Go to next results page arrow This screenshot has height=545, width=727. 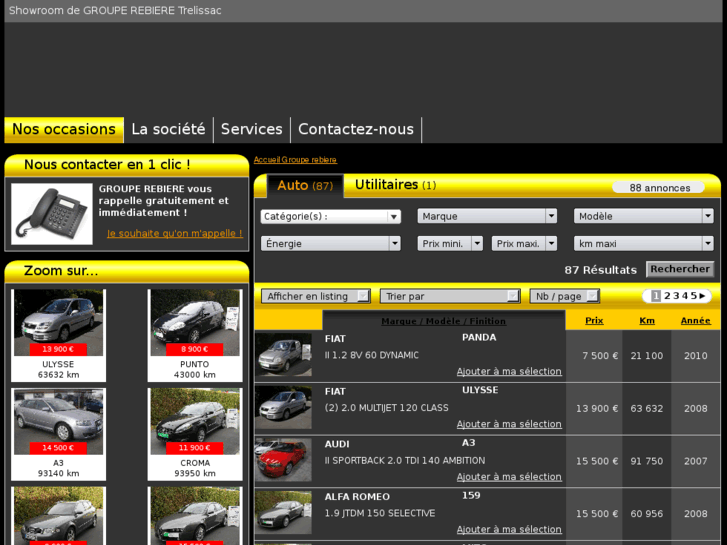(703, 296)
